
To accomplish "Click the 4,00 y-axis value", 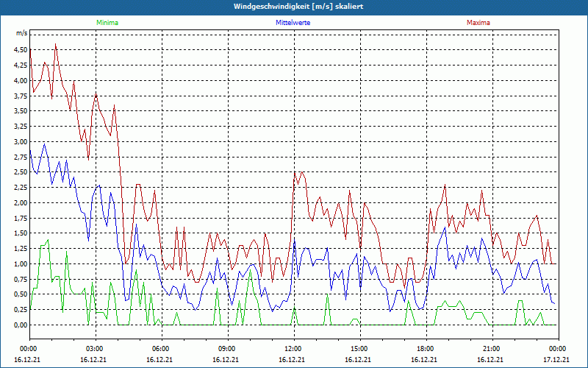I will coord(21,80).
